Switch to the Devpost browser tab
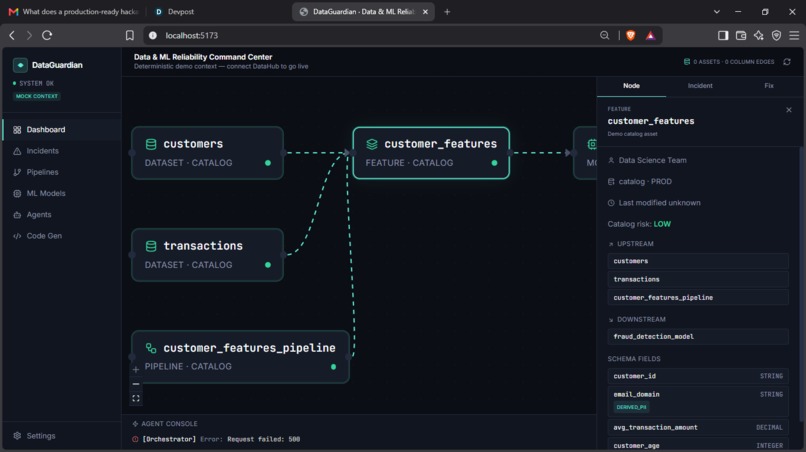The height and width of the screenshot is (452, 806). pyautogui.click(x=181, y=11)
